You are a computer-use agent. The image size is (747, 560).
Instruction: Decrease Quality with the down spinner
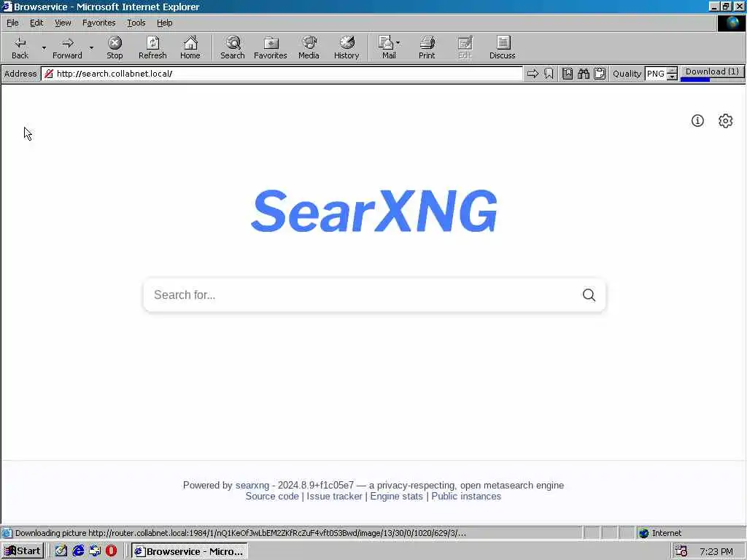672,77
